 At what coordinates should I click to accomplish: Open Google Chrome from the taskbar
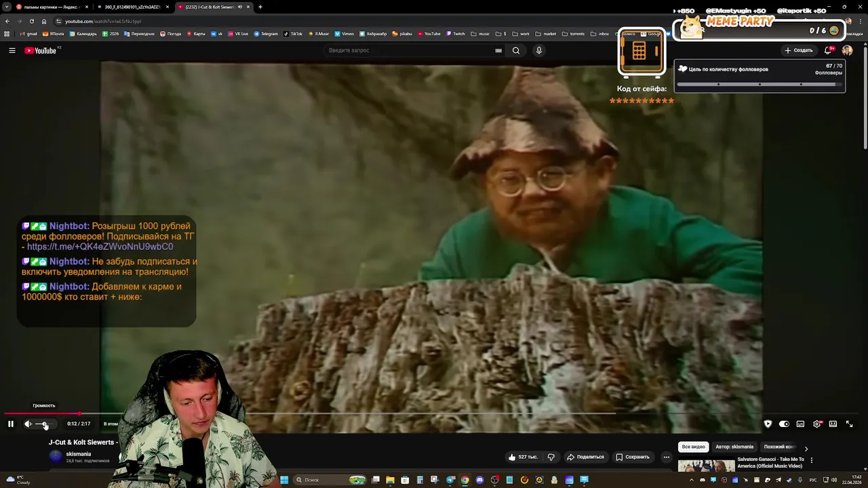point(465,480)
